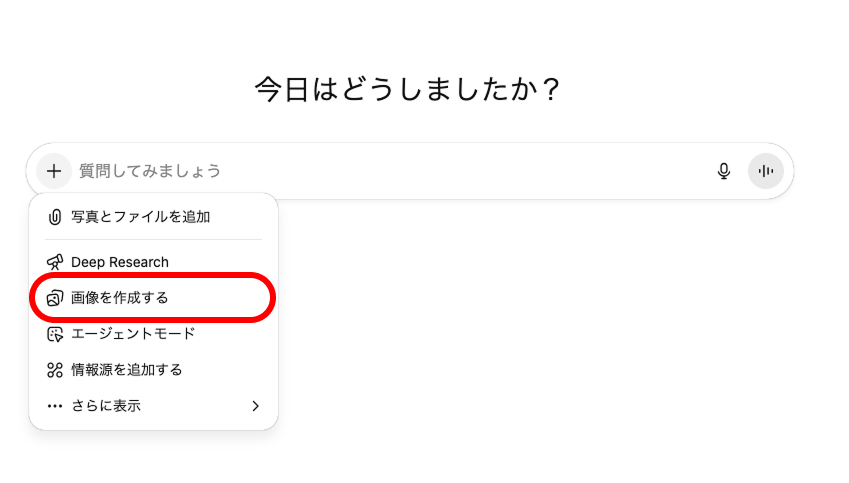
Task: Click the image icon beside 画像を作成する
Action: point(55,298)
